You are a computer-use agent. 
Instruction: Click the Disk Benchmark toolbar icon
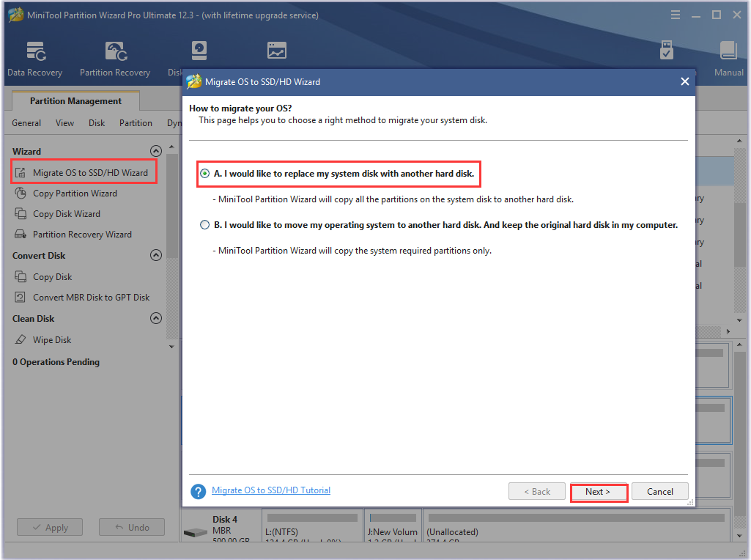(x=199, y=51)
